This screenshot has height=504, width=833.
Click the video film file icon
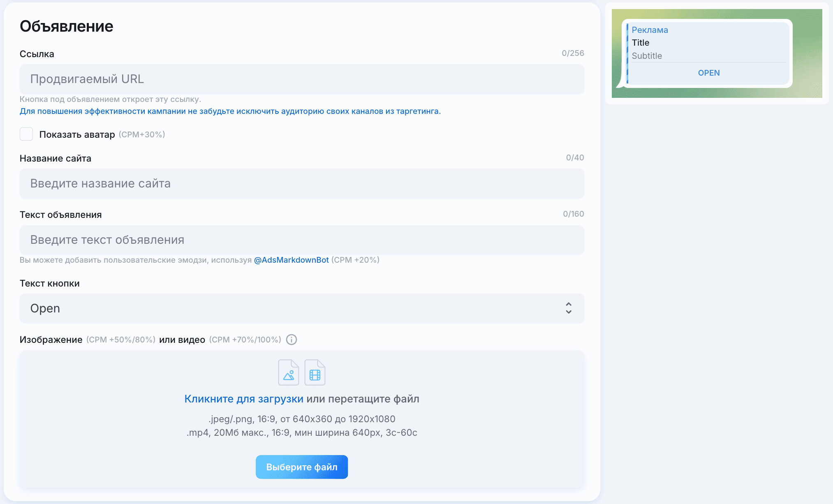coord(315,372)
